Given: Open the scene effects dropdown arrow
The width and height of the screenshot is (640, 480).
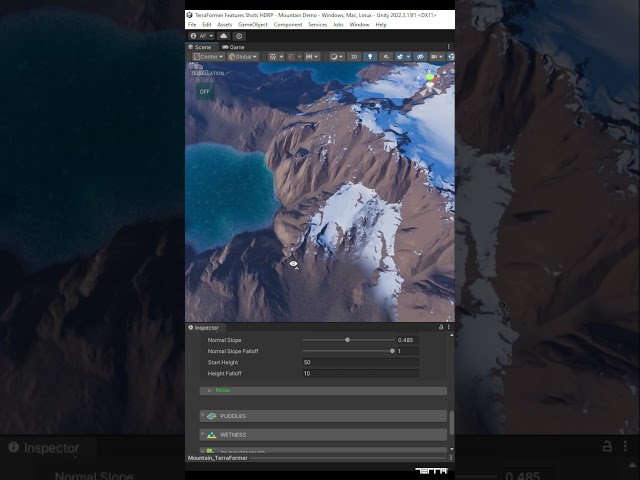Looking at the screenshot, I should (x=408, y=57).
